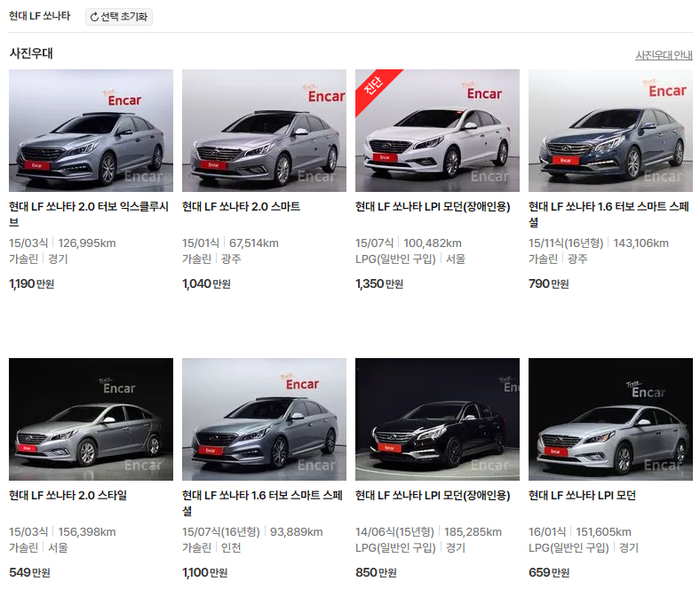This screenshot has width=700, height=598.
Task: Click 1.6 터보 스마트 스페셜 title from 광주
Action: click(x=609, y=214)
